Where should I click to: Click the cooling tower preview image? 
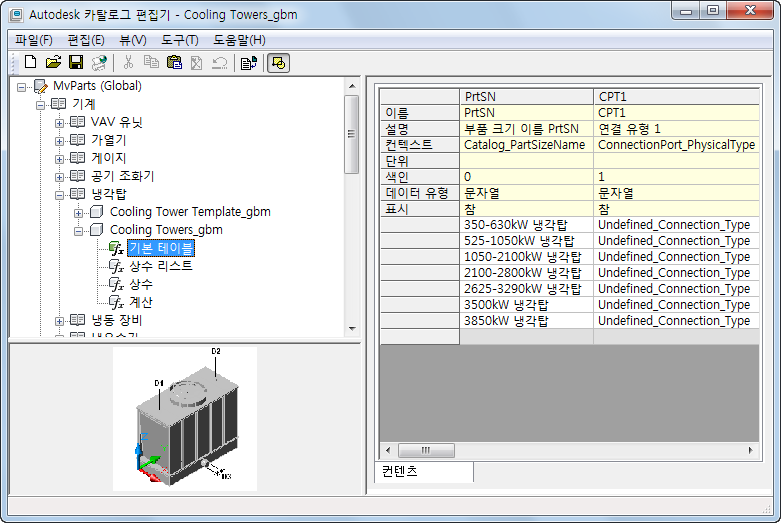[x=185, y=419]
